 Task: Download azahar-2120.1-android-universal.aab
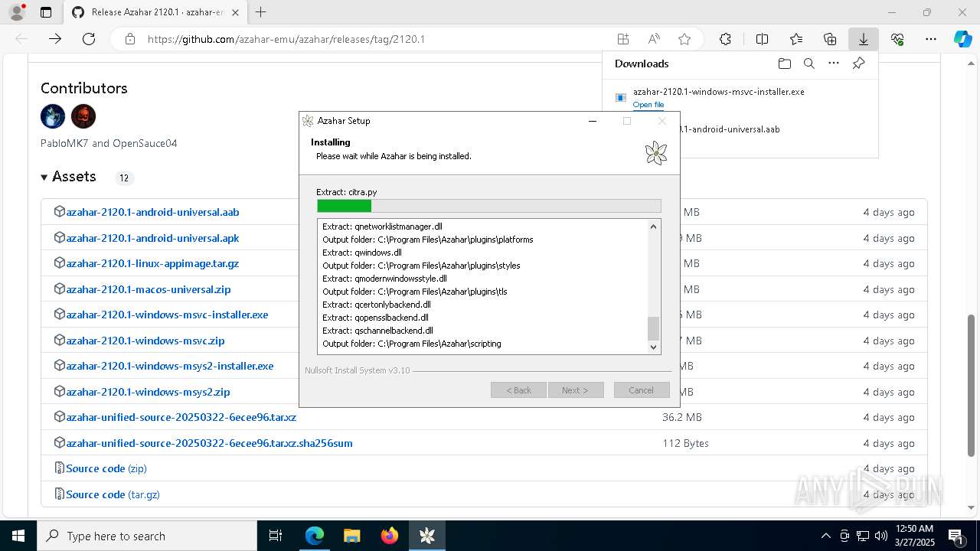click(x=152, y=212)
